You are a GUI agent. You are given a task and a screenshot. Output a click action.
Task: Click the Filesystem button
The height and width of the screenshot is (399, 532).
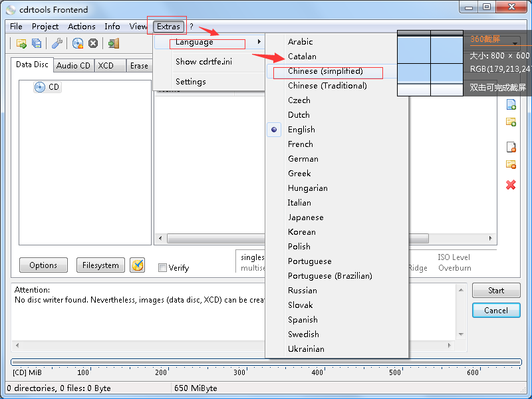[x=100, y=265]
